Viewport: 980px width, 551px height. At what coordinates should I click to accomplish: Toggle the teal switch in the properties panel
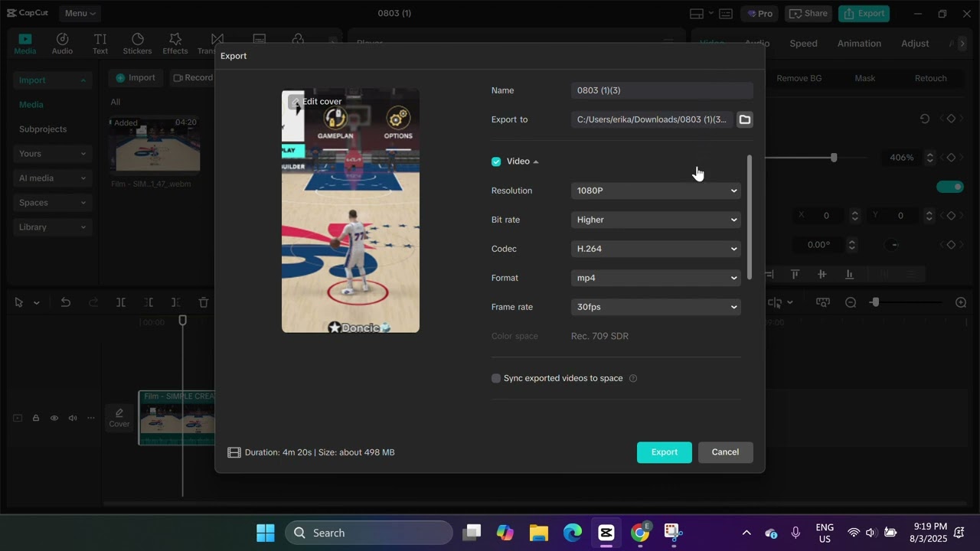pos(950,187)
